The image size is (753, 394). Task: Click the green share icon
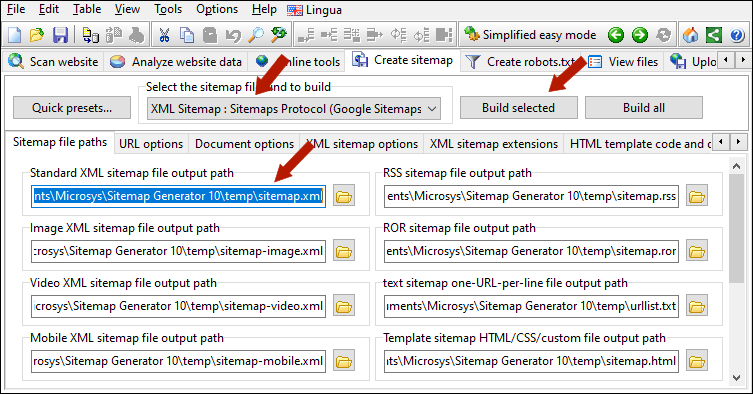click(714, 35)
